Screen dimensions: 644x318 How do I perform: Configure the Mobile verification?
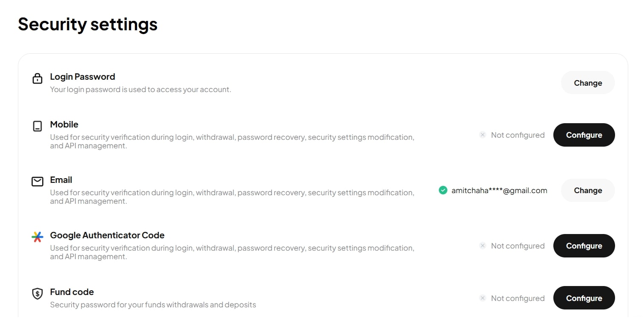pyautogui.click(x=584, y=135)
